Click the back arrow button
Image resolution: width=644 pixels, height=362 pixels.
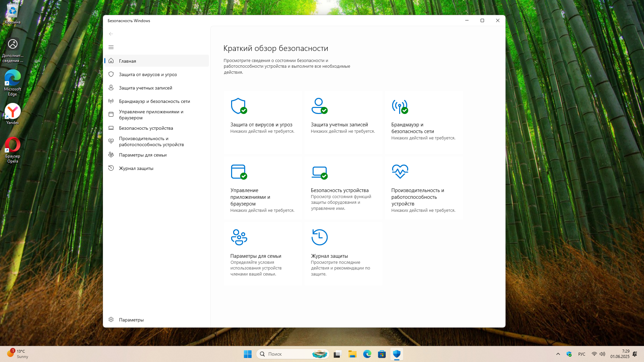click(111, 34)
